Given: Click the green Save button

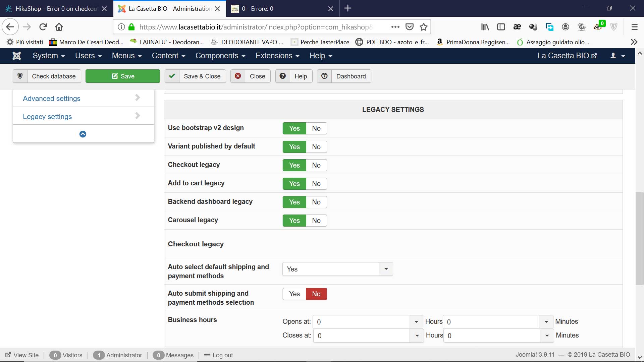Looking at the screenshot, I should (x=123, y=76).
